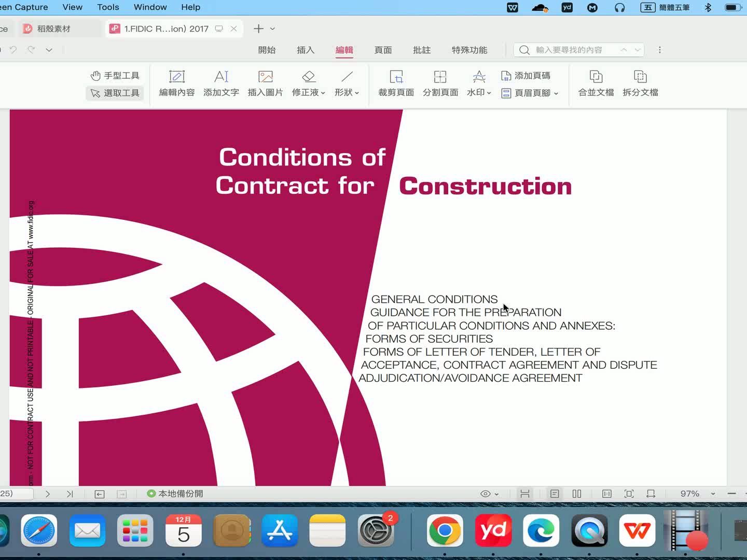The height and width of the screenshot is (560, 747).
Task: Click the GENERAL CONDITIONS text line
Action: pyautogui.click(x=434, y=299)
